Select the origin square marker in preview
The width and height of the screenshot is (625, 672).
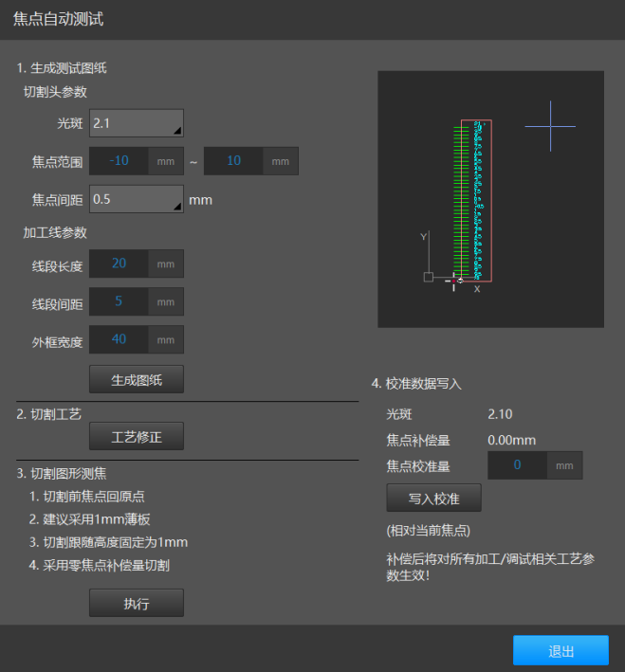click(x=429, y=277)
